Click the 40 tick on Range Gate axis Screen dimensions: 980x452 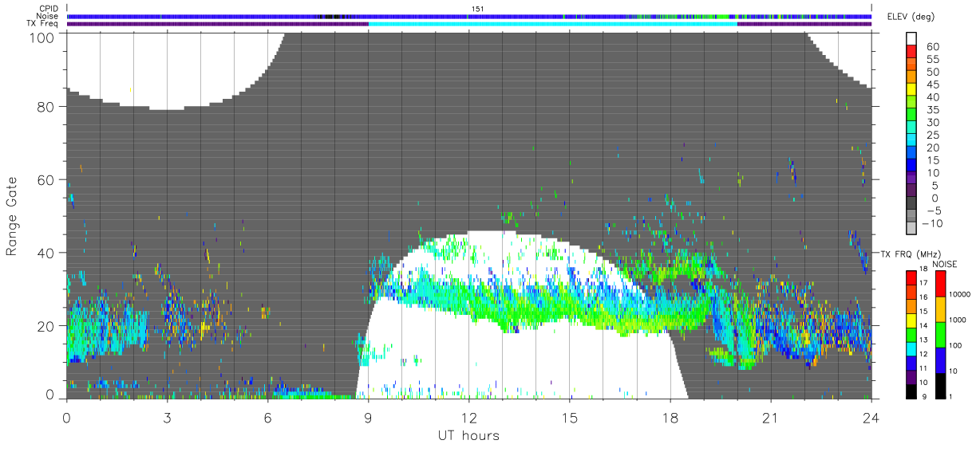[46, 254]
